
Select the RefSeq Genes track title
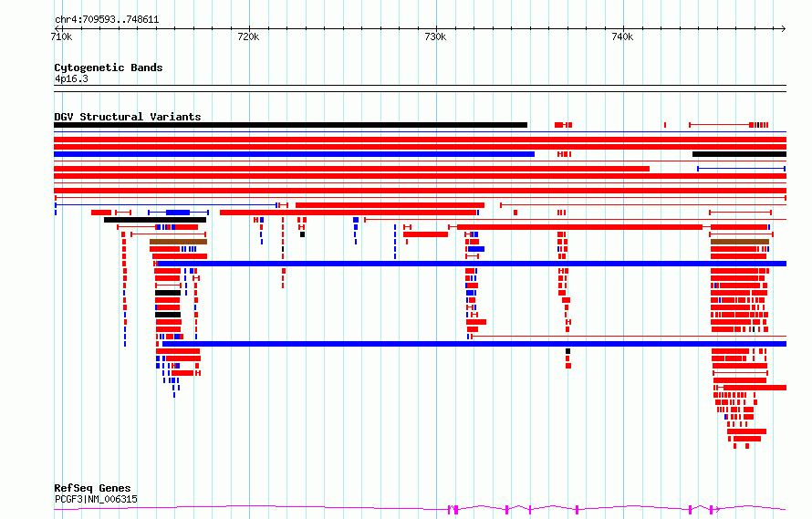(92, 488)
